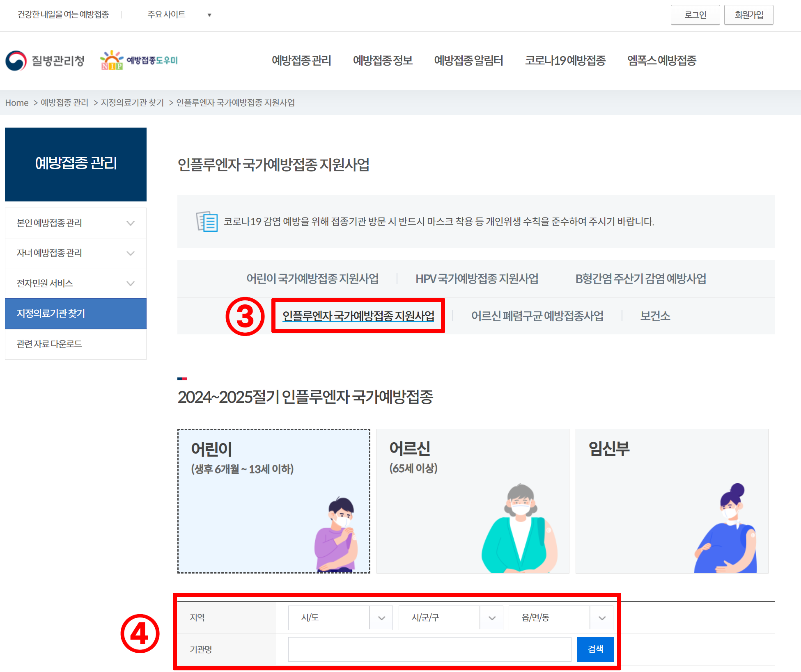Click inside the 기관명 input field
Viewport: 801px width, 672px height.
click(429, 649)
